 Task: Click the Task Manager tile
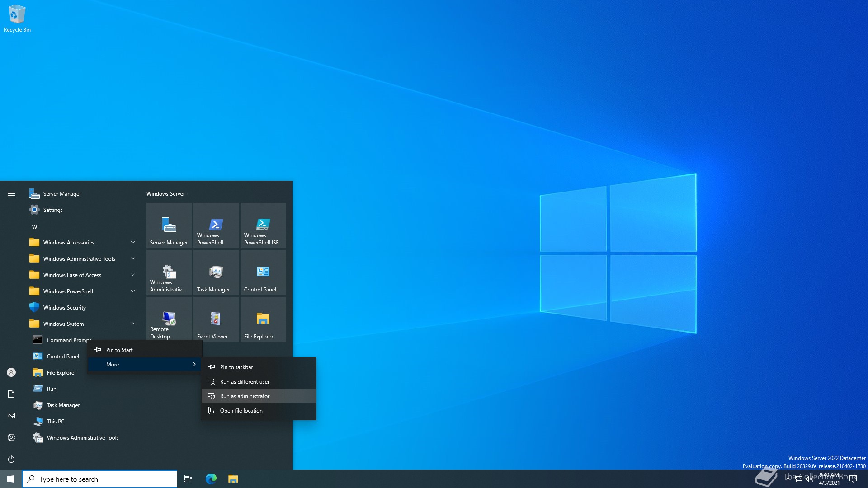click(x=216, y=273)
